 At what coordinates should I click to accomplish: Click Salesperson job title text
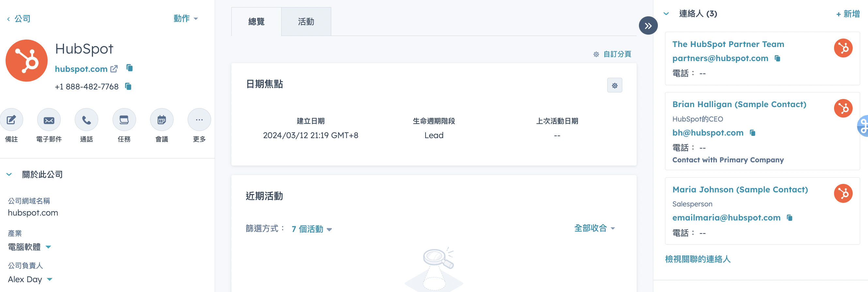tap(692, 204)
